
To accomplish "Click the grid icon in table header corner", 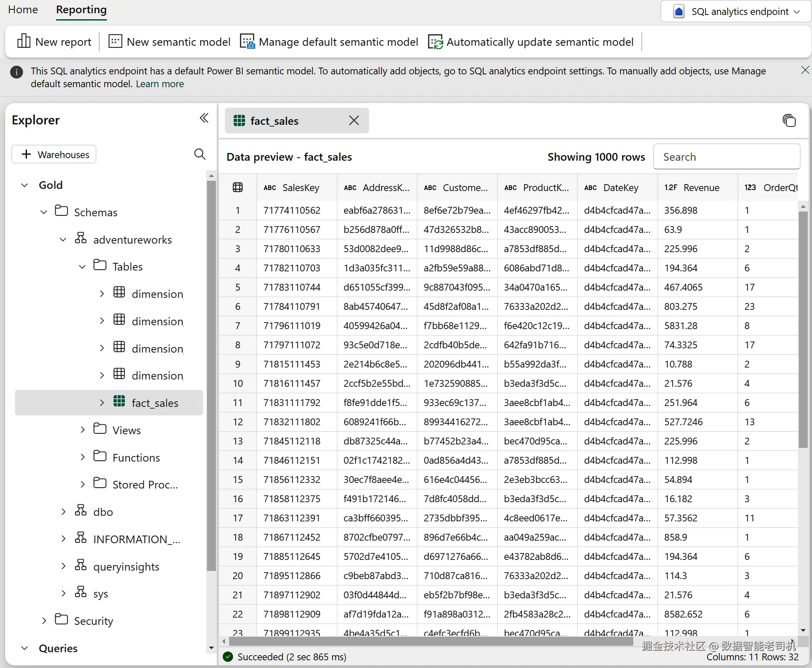I will click(238, 187).
